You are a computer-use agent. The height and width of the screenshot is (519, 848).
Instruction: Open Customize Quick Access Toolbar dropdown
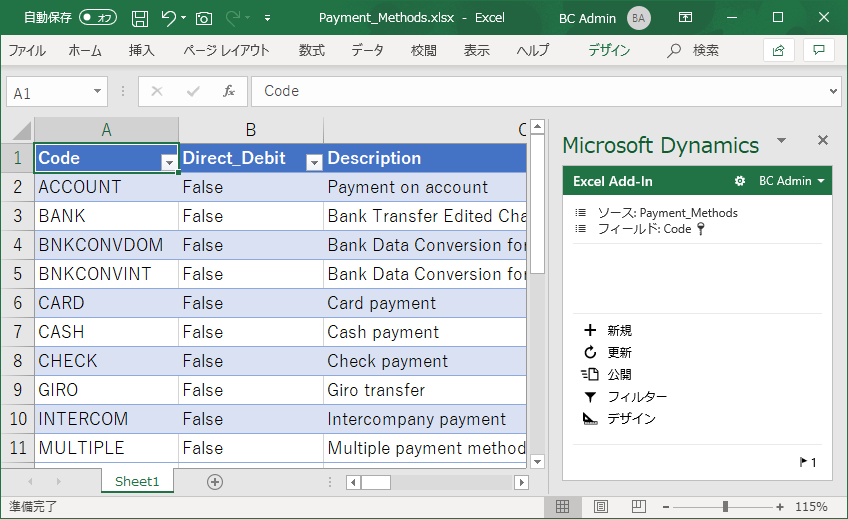[x=267, y=18]
